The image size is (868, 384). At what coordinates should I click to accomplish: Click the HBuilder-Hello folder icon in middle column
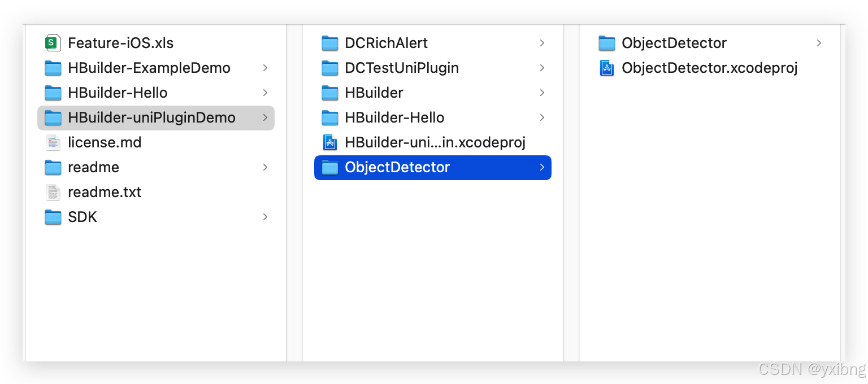click(x=329, y=117)
